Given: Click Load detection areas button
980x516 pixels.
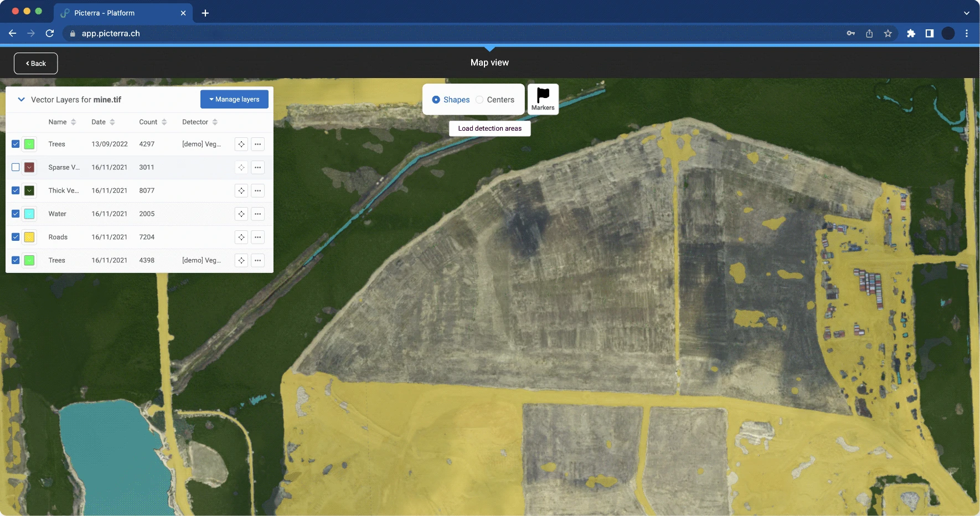Looking at the screenshot, I should point(490,128).
